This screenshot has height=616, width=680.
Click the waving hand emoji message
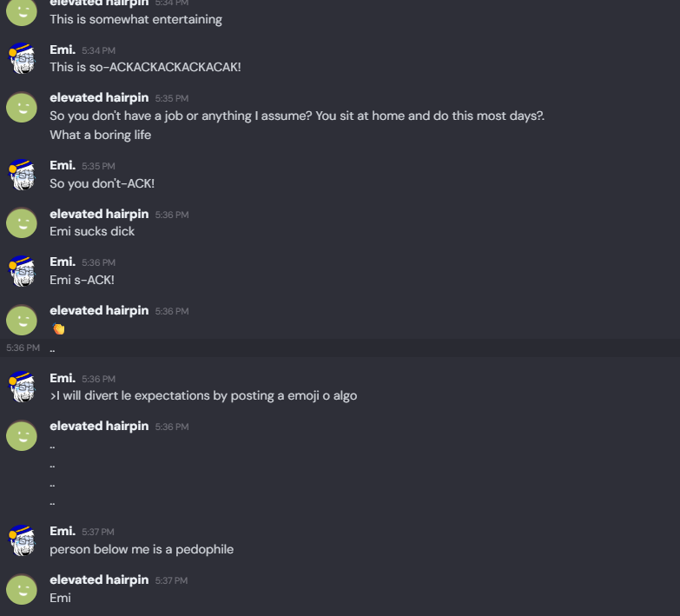(x=59, y=328)
